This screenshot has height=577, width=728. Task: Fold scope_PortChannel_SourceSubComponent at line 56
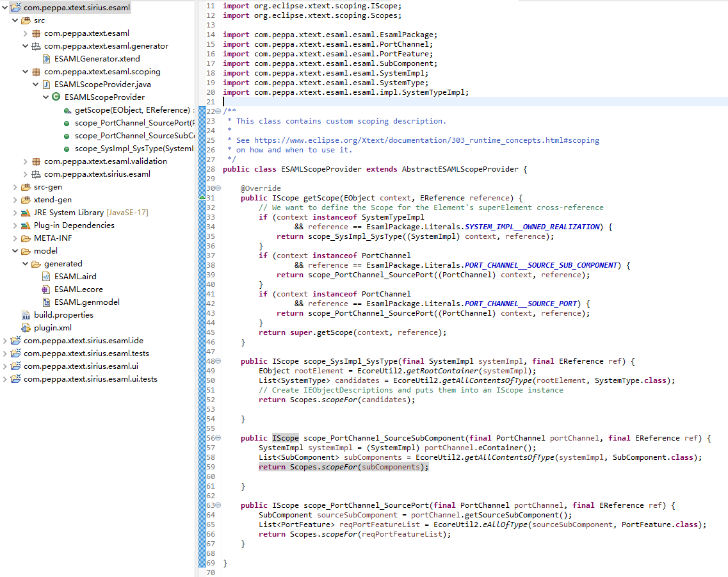coord(218,438)
